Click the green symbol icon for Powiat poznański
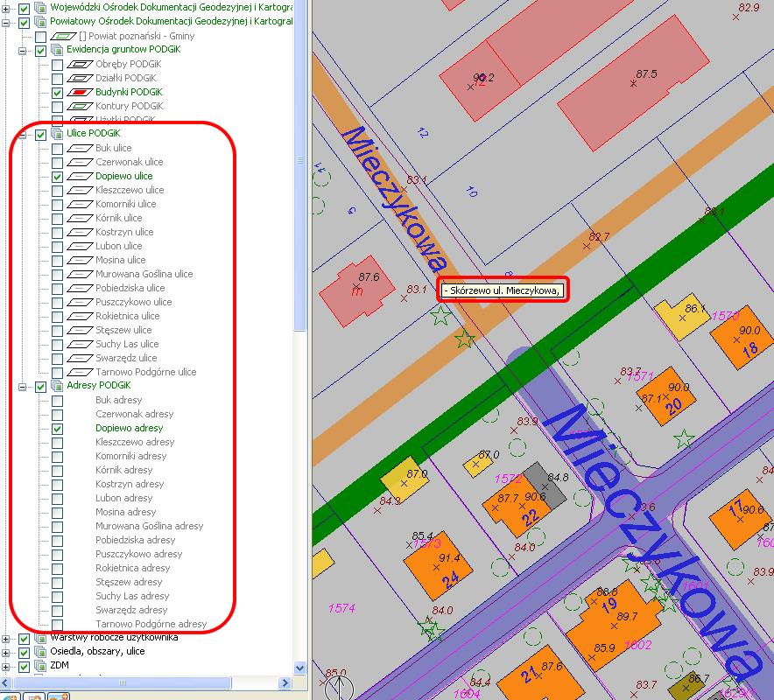This screenshot has height=700, width=774. [63, 36]
